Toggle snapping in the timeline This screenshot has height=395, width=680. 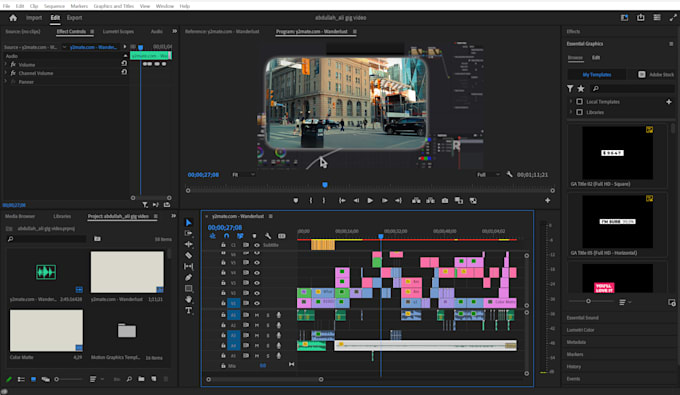226,236
